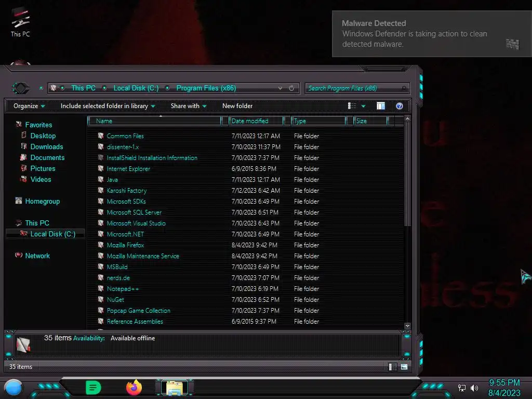This screenshot has height=399, width=532.
Task: Open network icon in system tray
Action: click(462, 388)
